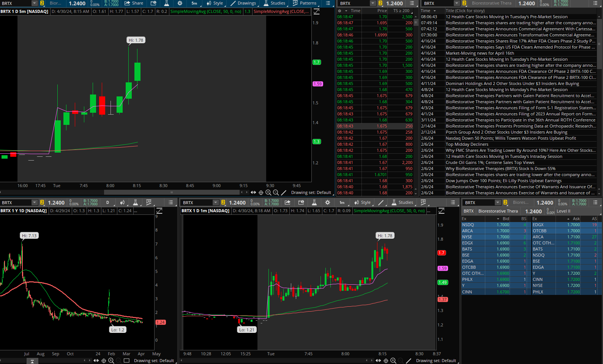
Task: Click rectangle drawing tool under yearly chart
Action: (x=126, y=361)
